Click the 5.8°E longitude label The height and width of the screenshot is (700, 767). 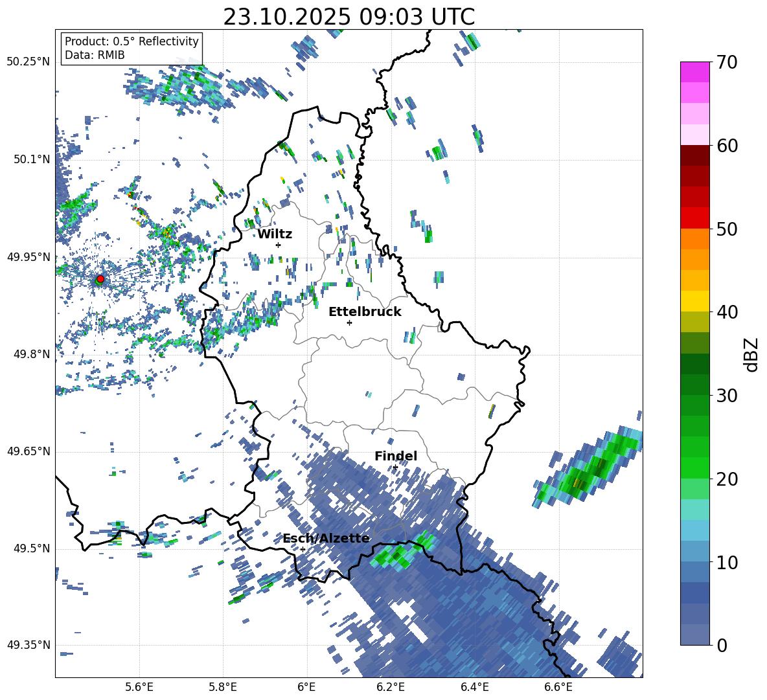(x=223, y=687)
